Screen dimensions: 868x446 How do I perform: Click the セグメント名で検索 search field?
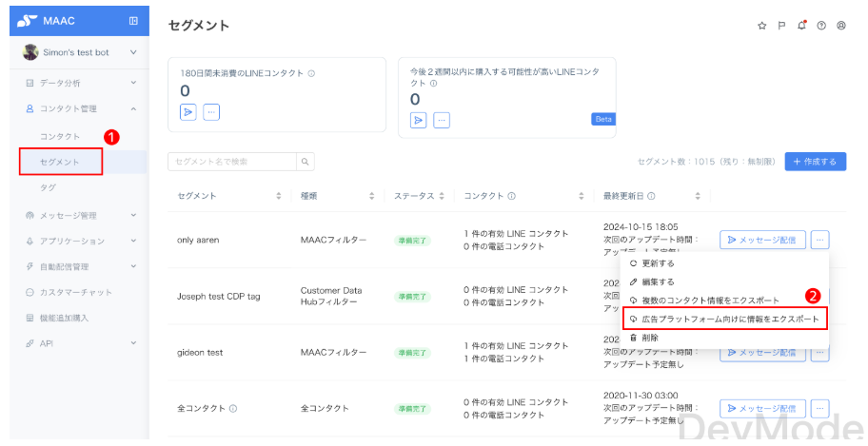click(232, 162)
